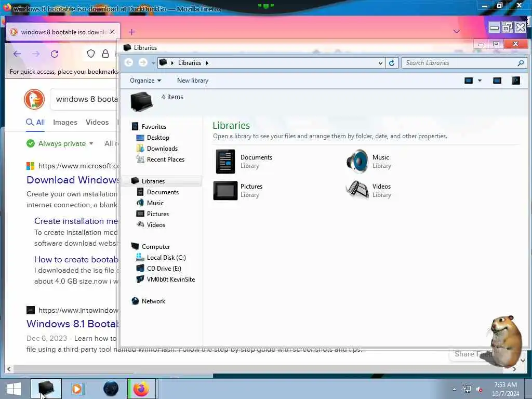
Task: Change view icon in Explorer toolbar
Action: [469, 81]
